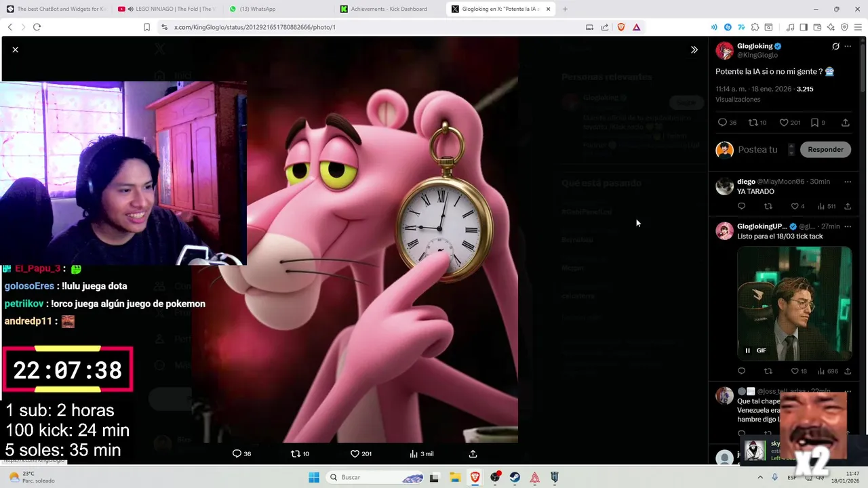This screenshot has height=488, width=868.
Task: Open Glogloking's profile name link
Action: point(755,46)
